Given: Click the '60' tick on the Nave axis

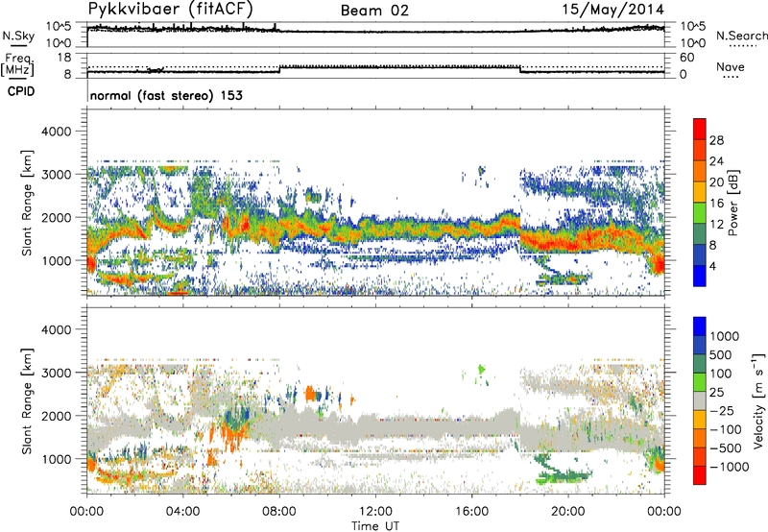Looking at the screenshot, I should [x=687, y=58].
